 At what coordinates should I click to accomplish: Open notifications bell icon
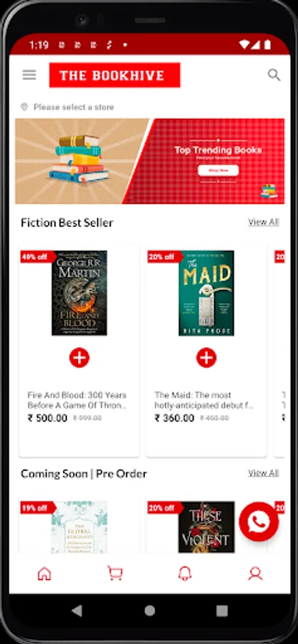(x=185, y=573)
